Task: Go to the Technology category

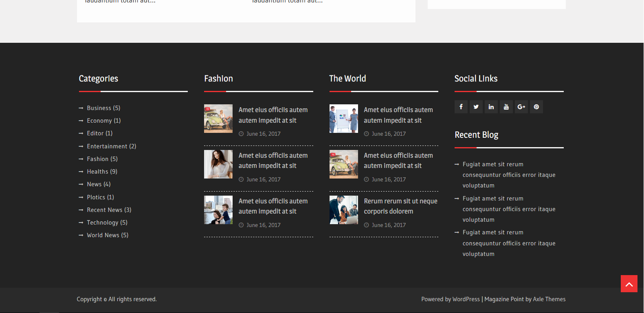Action: (102, 223)
